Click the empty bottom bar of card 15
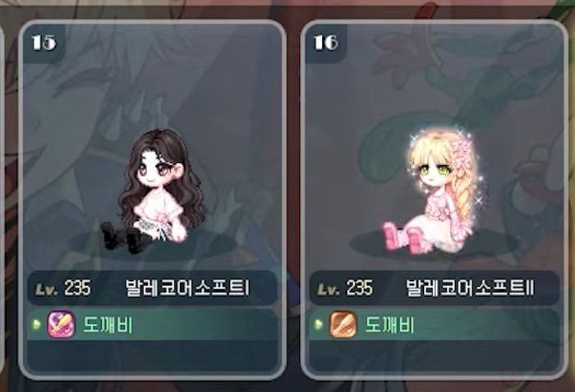The height and width of the screenshot is (392, 575). (152, 356)
